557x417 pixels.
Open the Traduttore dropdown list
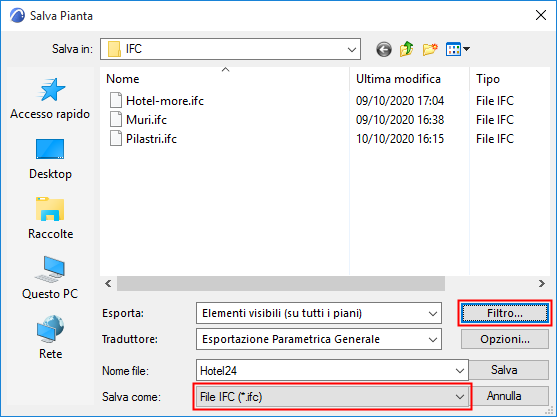click(x=432, y=339)
